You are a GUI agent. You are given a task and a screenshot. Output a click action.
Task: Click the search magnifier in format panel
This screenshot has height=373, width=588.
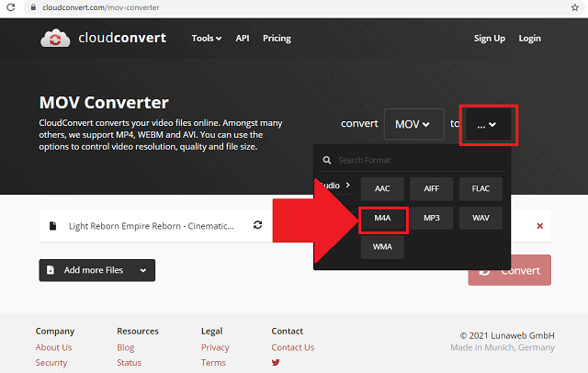(327, 161)
